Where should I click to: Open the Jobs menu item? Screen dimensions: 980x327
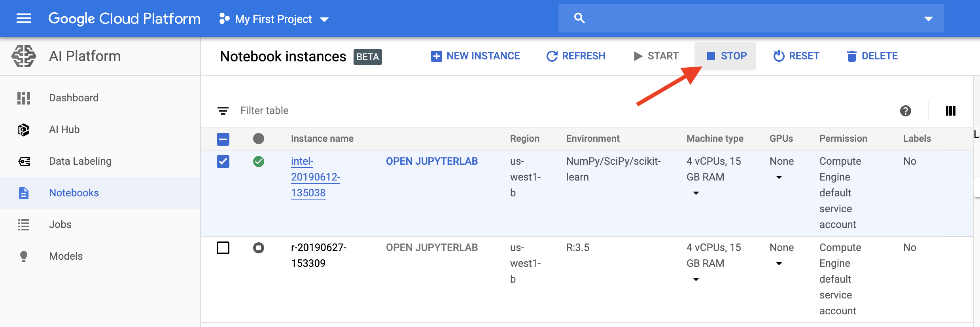100,224
